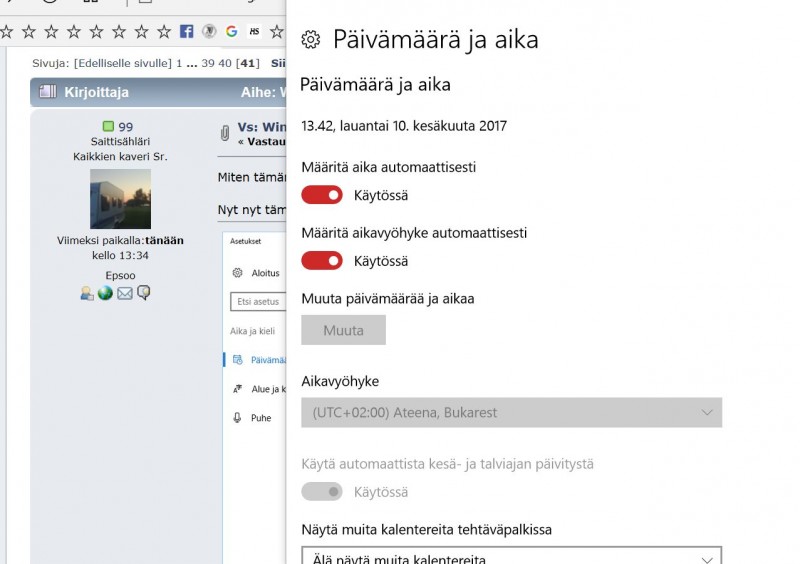Toggle 'Määritä aika automaattisesti' switch off
This screenshot has height=564, width=800.
coord(322,195)
